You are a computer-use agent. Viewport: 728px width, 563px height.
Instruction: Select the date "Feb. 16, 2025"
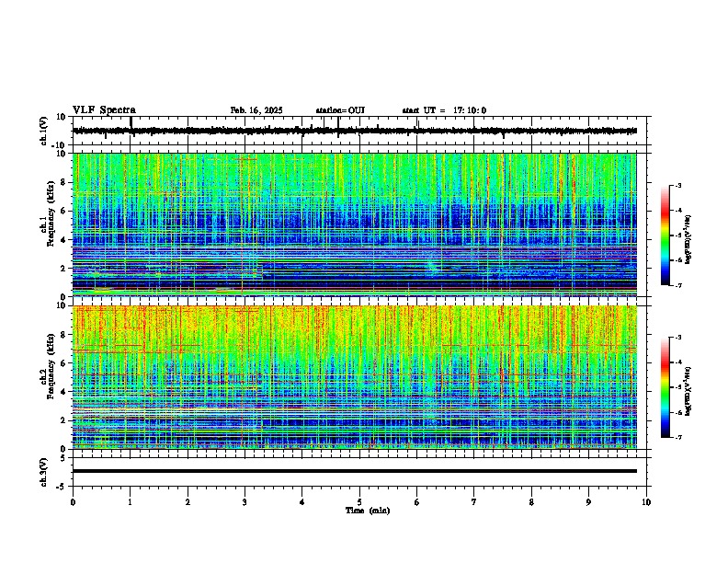click(256, 110)
